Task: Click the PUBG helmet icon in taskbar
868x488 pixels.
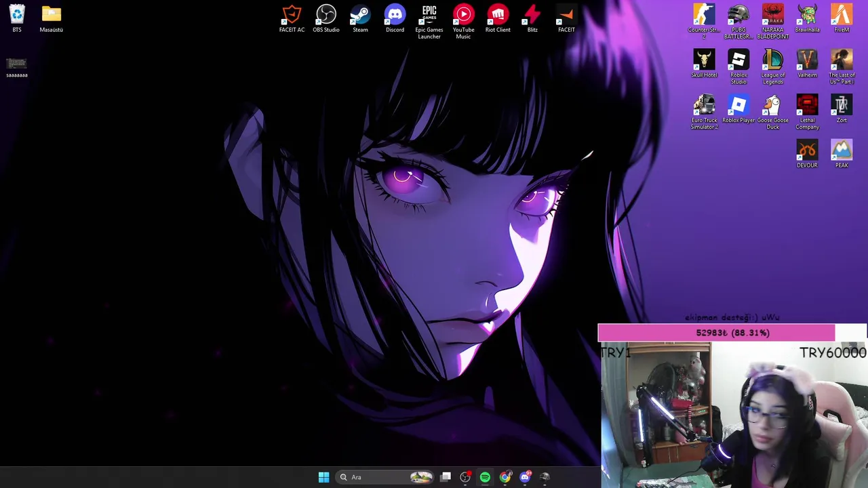Action: (x=545, y=477)
